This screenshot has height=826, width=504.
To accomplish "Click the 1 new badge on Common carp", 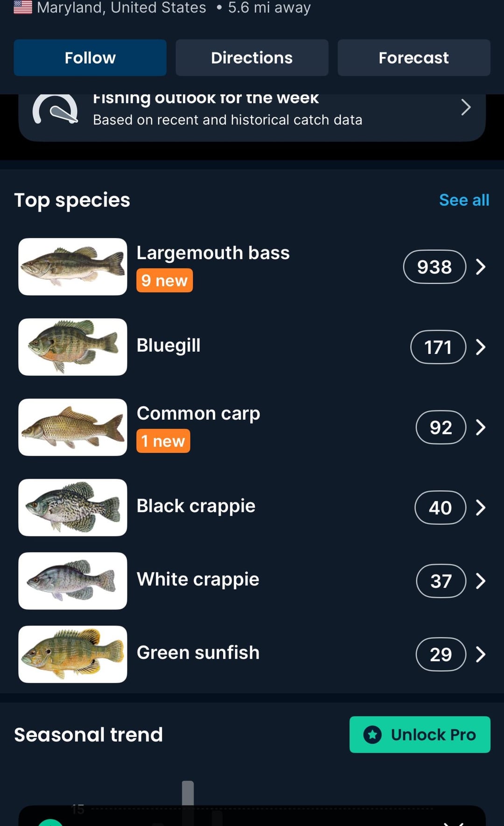I will pyautogui.click(x=163, y=441).
